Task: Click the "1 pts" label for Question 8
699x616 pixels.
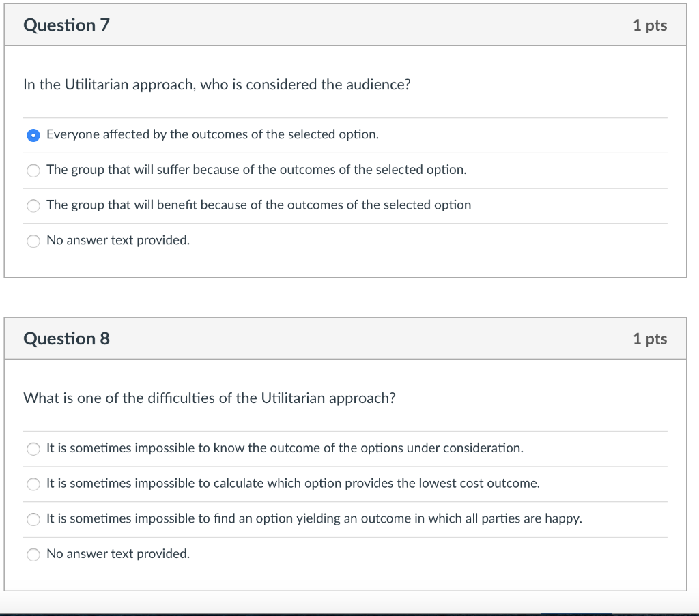Action: 650,338
